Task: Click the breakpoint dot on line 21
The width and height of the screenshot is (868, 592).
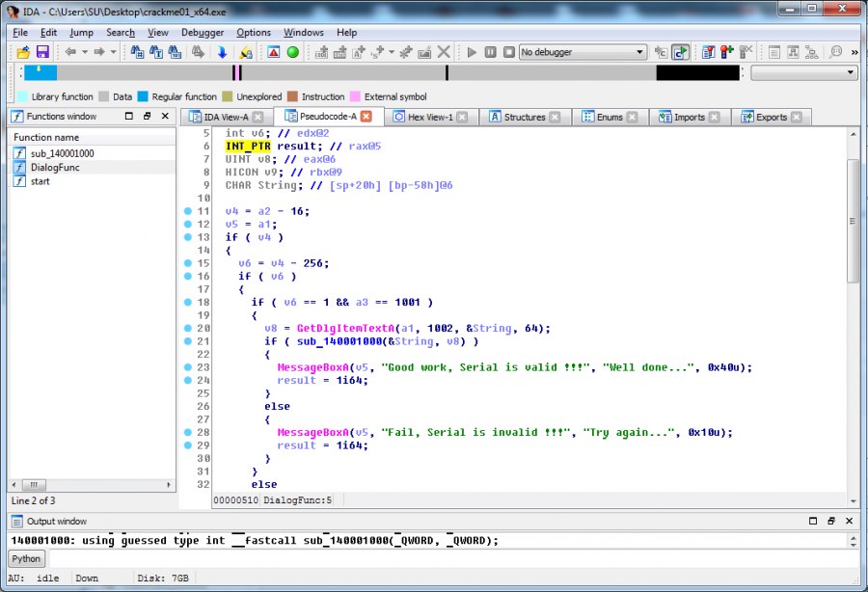Action: click(187, 341)
